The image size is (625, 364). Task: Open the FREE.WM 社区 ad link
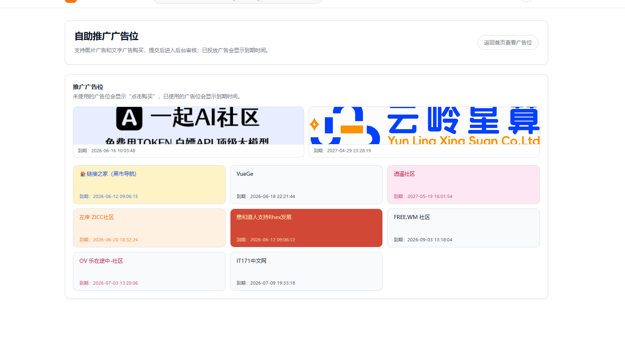click(x=412, y=217)
